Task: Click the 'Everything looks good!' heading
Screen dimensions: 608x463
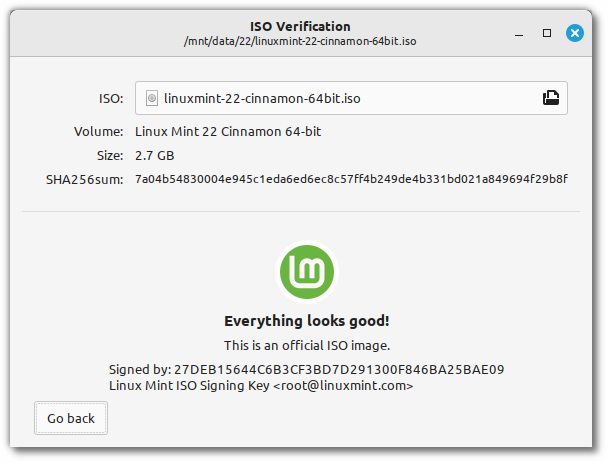Action: coord(305,321)
